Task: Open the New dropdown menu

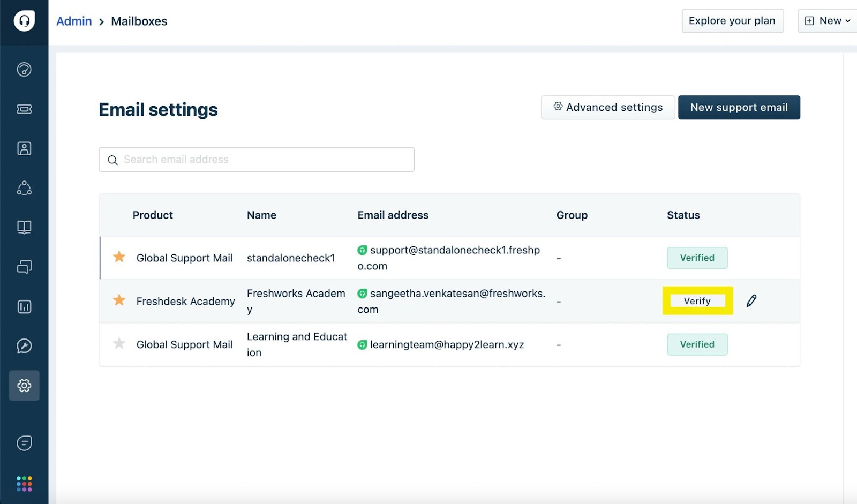Action: click(x=828, y=21)
